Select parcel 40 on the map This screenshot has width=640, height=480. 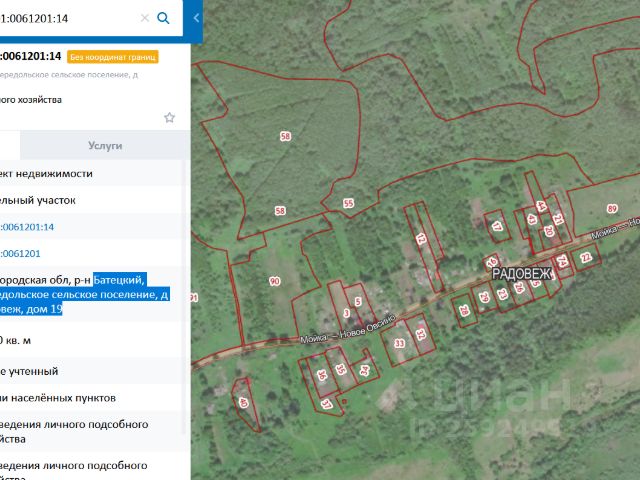point(244,402)
